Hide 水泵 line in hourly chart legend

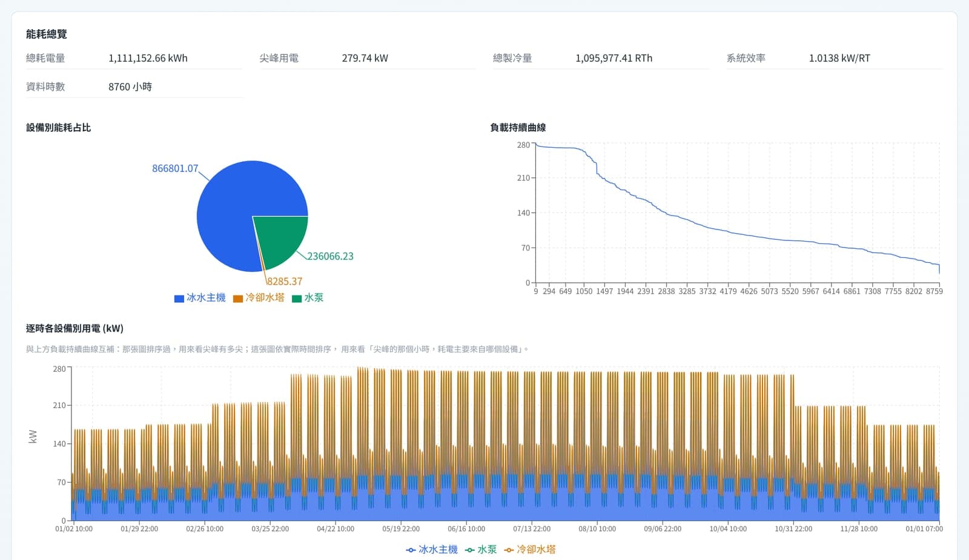click(x=481, y=550)
